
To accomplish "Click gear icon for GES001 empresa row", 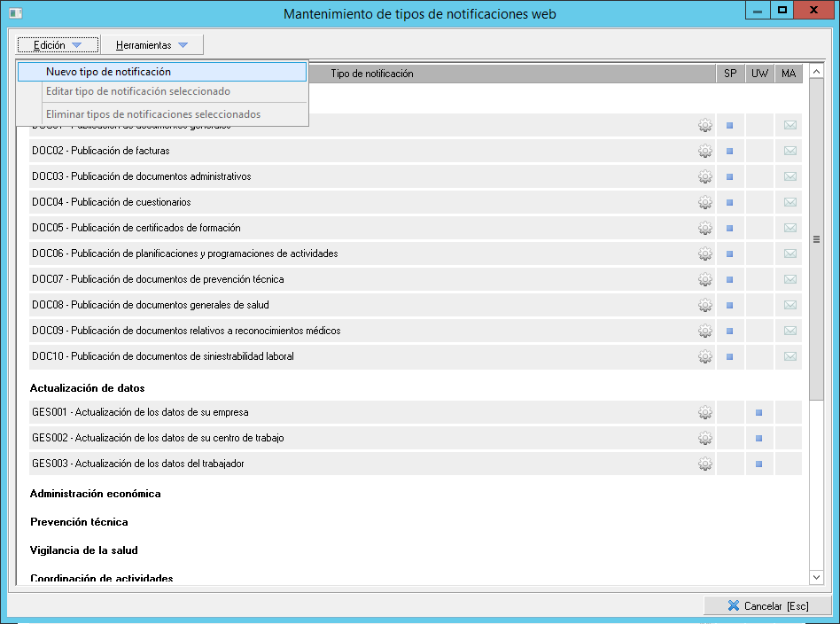I will click(704, 412).
